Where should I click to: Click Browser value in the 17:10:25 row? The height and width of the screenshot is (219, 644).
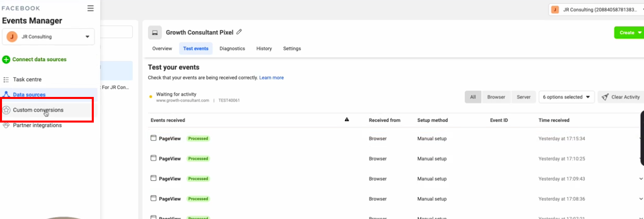[378, 158]
